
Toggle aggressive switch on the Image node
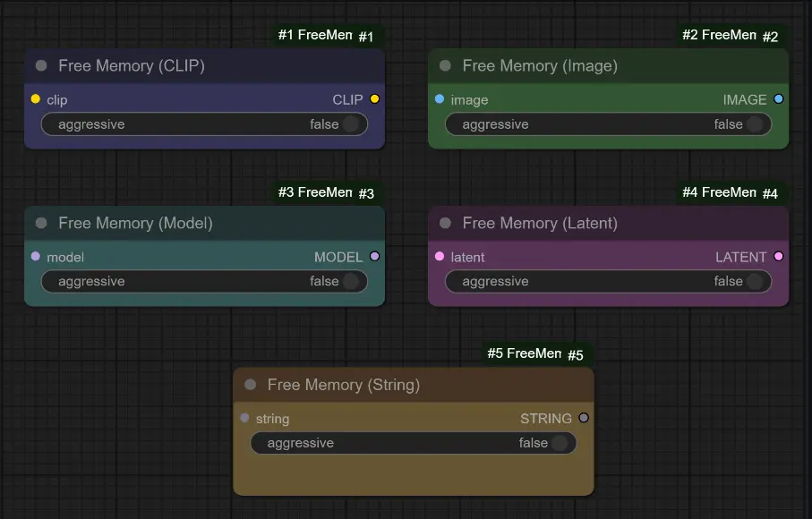click(x=609, y=124)
